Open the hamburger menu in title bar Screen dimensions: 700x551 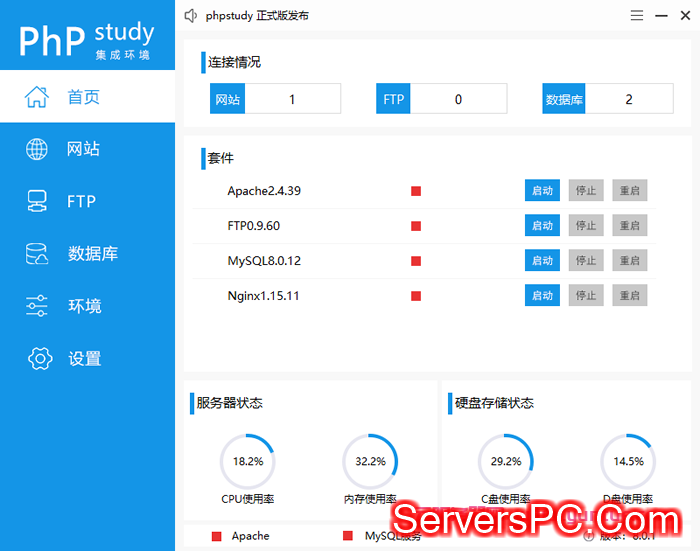[x=637, y=16]
